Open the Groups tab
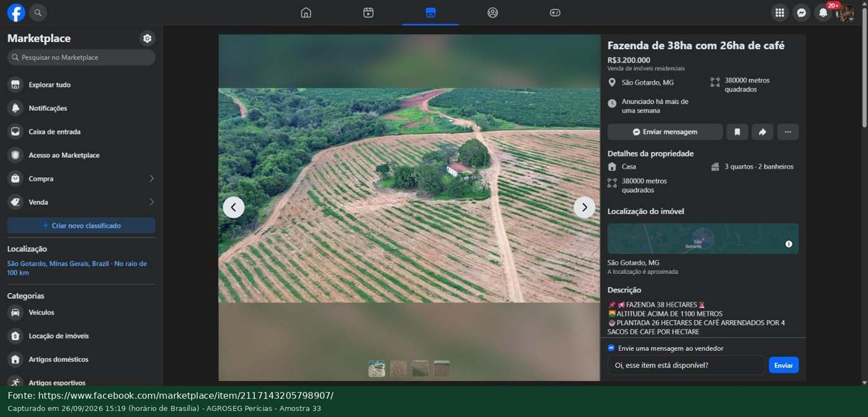Image resolution: width=868 pixels, height=417 pixels. (x=493, y=12)
